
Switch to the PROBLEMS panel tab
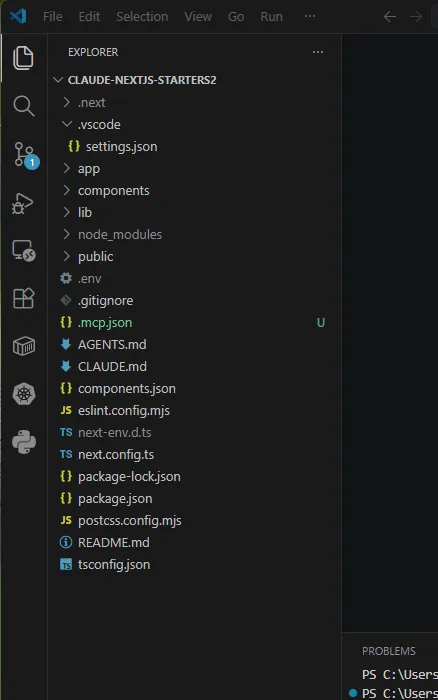point(388,651)
